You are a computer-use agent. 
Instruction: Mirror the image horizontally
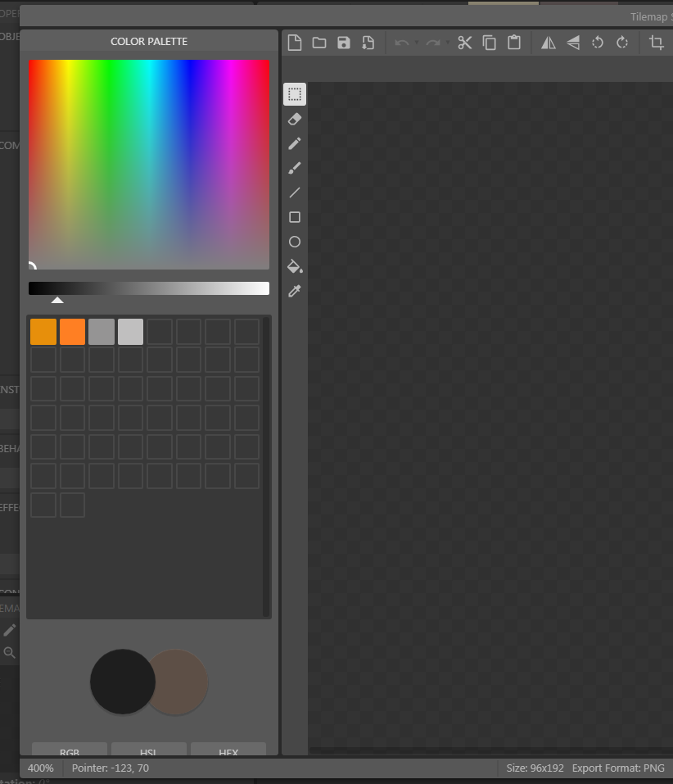(x=549, y=43)
